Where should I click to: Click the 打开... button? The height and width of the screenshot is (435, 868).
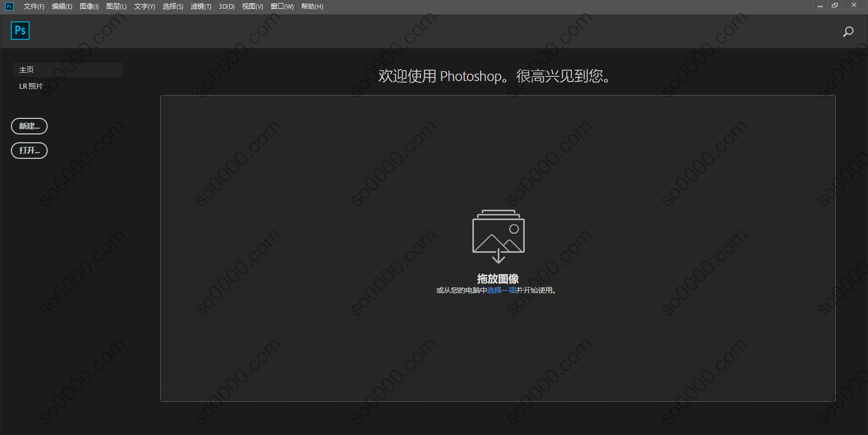(x=29, y=151)
